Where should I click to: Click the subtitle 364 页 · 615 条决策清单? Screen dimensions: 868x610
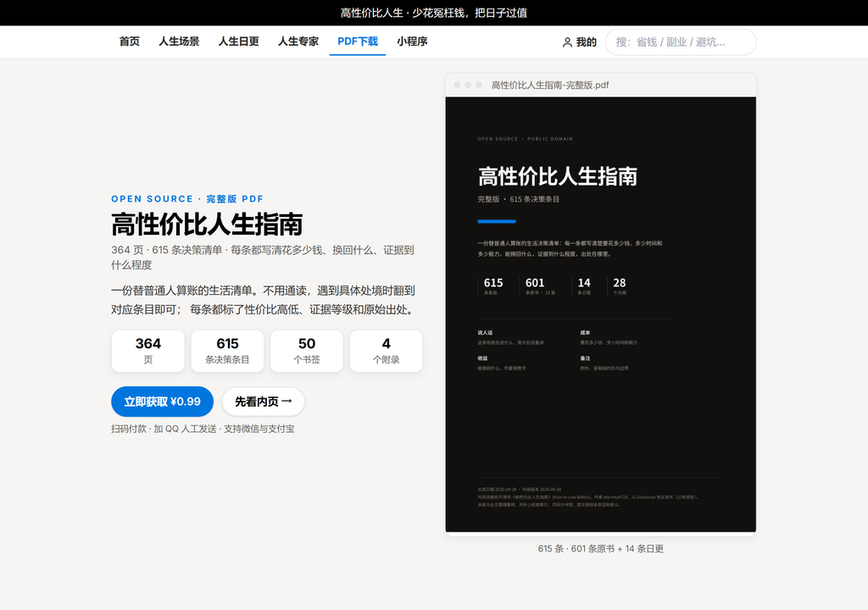(x=263, y=258)
